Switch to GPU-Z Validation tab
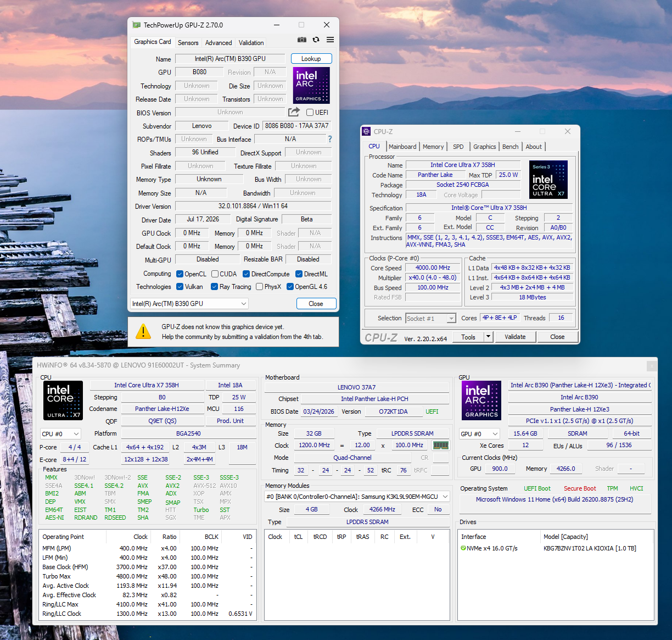The height and width of the screenshot is (640, 672). click(x=251, y=43)
